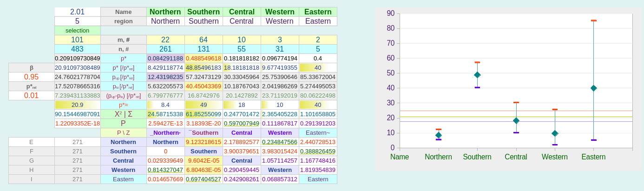Select Northern n count cell 261
Image resolution: width=644 pixels, height=191 pixels.
point(165,49)
